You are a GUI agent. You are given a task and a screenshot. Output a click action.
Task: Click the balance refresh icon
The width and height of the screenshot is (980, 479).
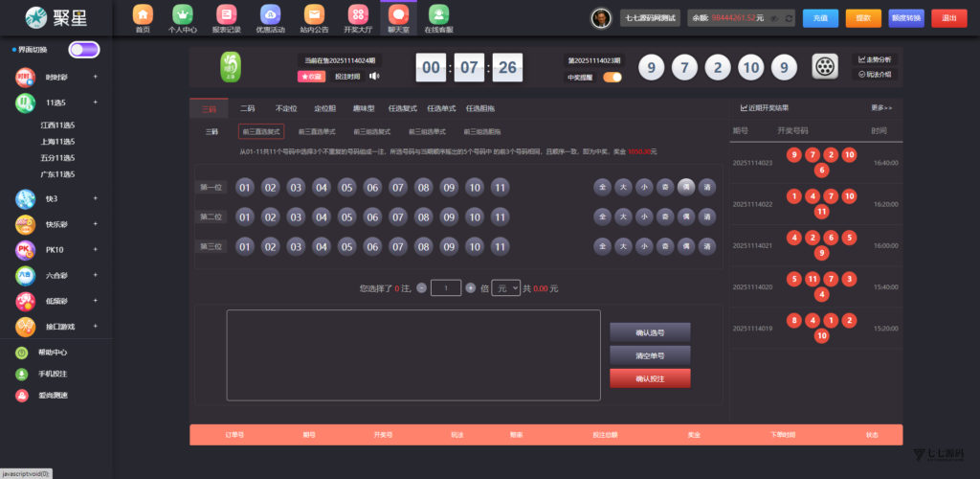click(788, 18)
